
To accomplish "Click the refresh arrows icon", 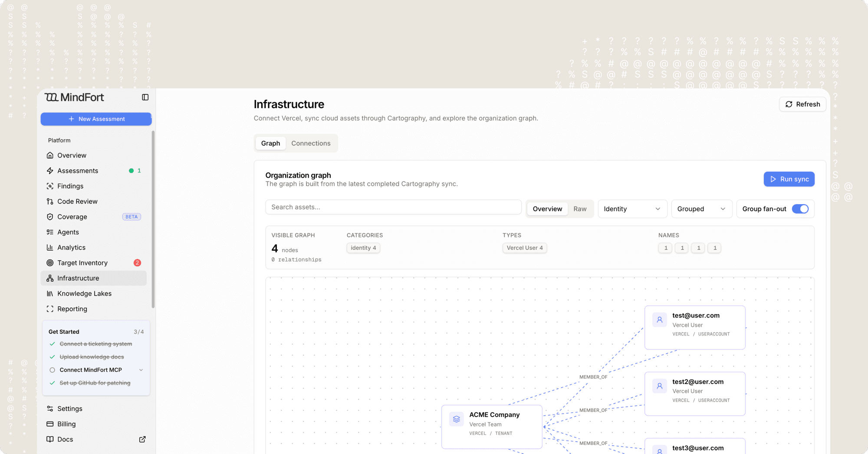I will point(789,104).
